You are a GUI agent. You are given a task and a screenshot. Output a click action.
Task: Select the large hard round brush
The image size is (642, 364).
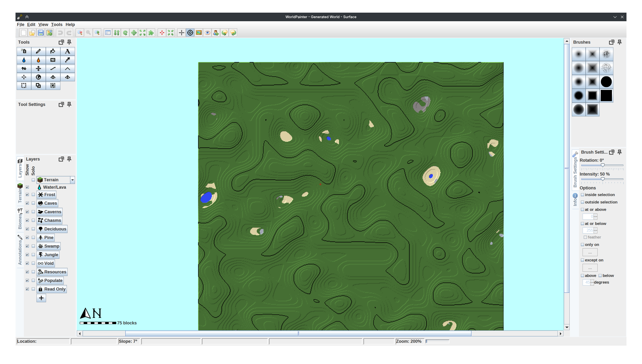[x=606, y=82]
